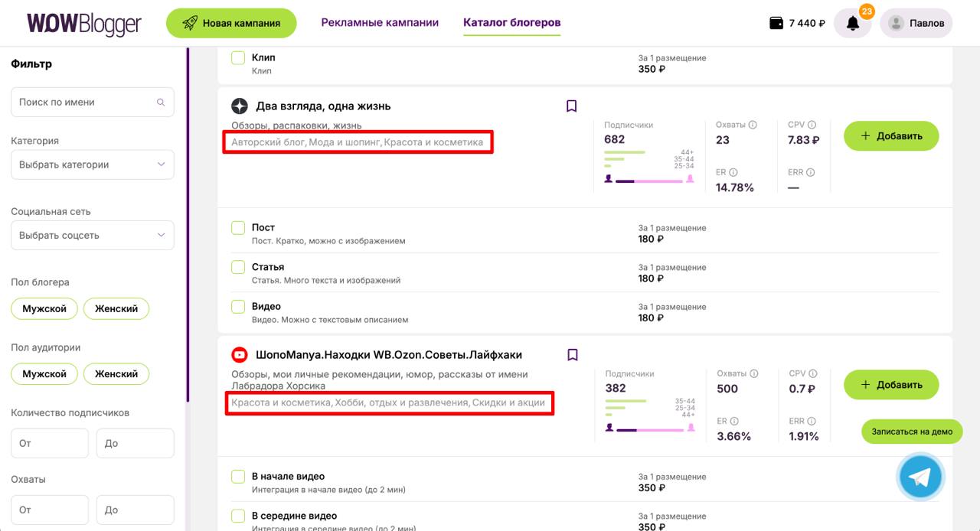
Task: Check the Пост placement checkbox
Action: (x=238, y=228)
